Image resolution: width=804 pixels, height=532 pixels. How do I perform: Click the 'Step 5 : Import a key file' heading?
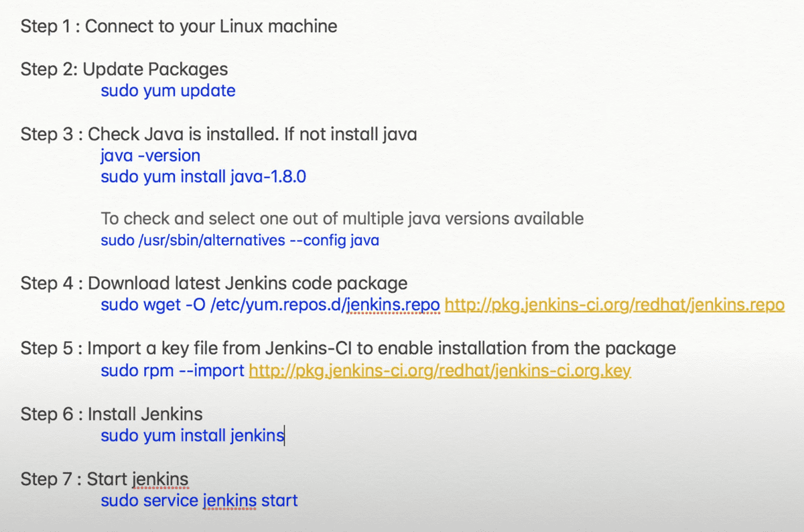[x=348, y=348]
